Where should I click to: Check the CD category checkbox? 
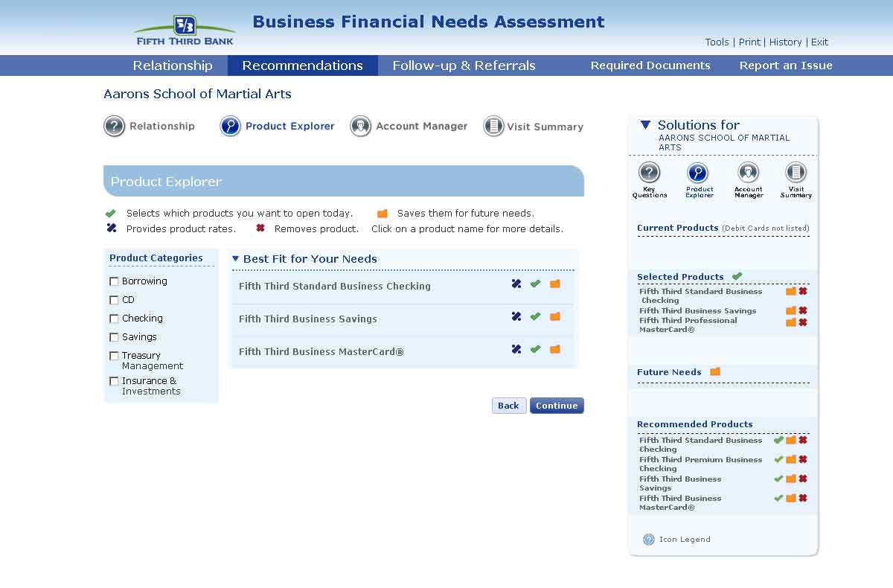coord(114,300)
